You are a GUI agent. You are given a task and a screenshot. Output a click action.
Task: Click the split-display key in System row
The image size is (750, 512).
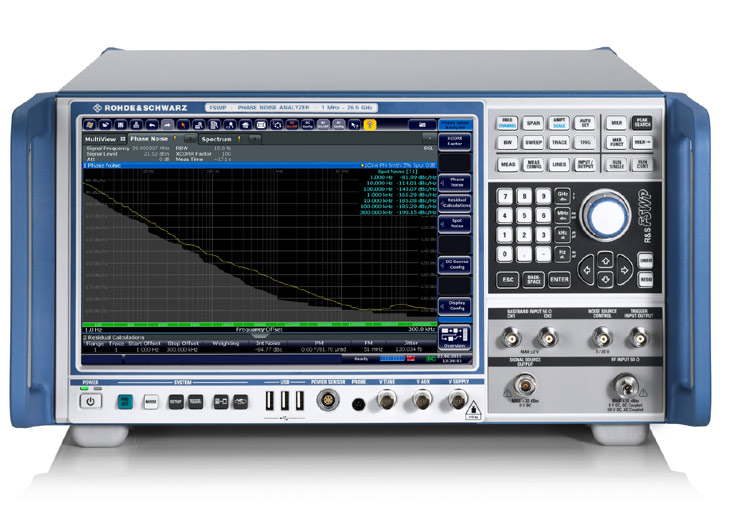pos(221,402)
